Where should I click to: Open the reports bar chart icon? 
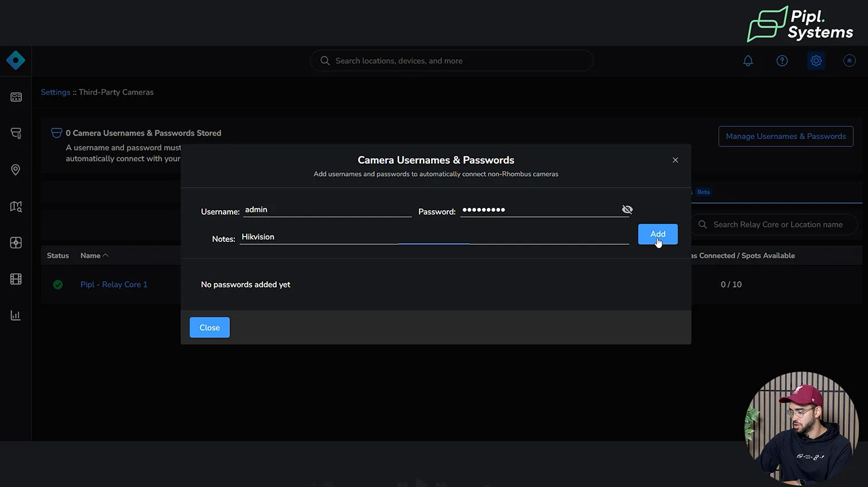(16, 315)
